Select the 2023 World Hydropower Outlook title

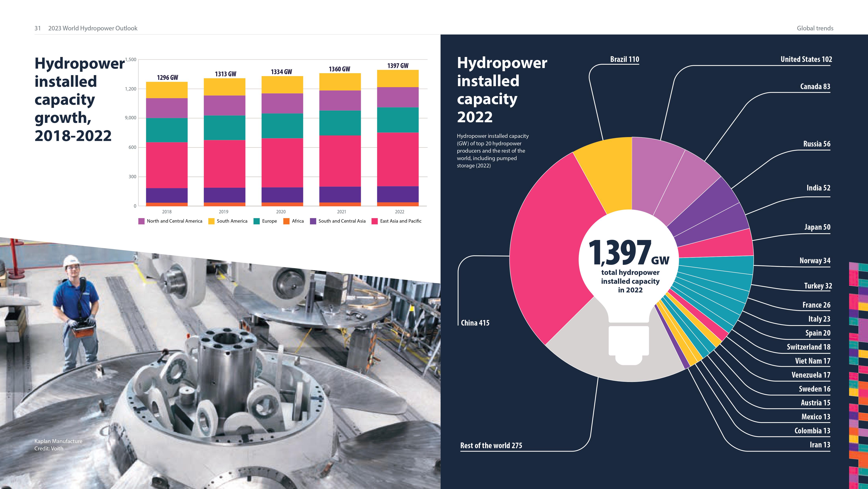[93, 28]
